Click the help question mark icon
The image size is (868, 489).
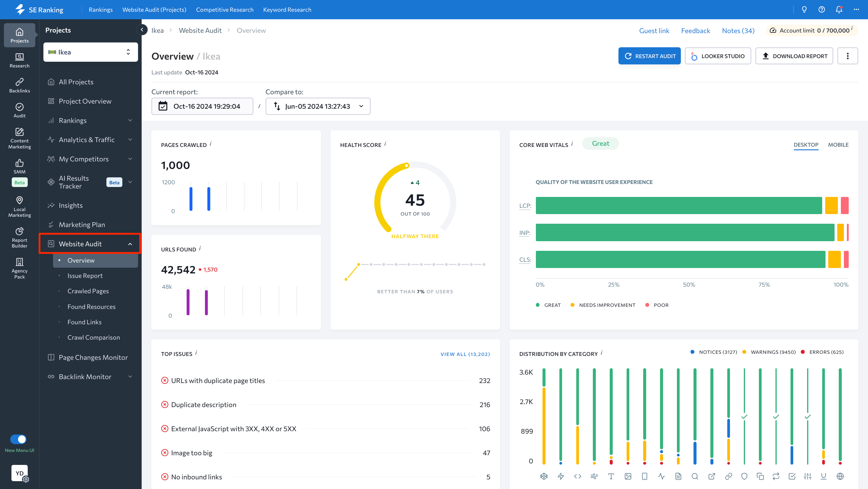(822, 9)
